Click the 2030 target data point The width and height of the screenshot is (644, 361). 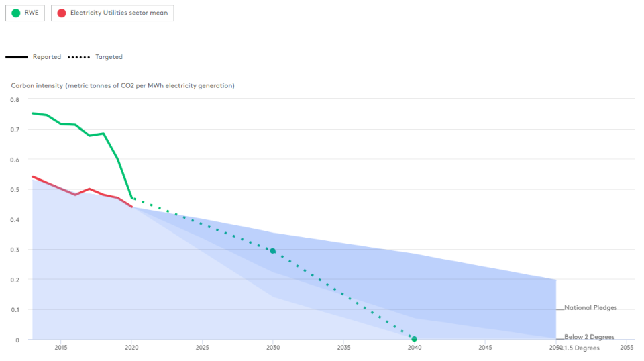click(272, 251)
